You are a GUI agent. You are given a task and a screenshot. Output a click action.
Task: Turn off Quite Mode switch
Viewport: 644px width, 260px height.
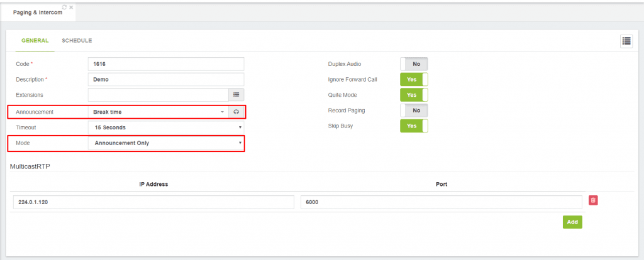[414, 95]
